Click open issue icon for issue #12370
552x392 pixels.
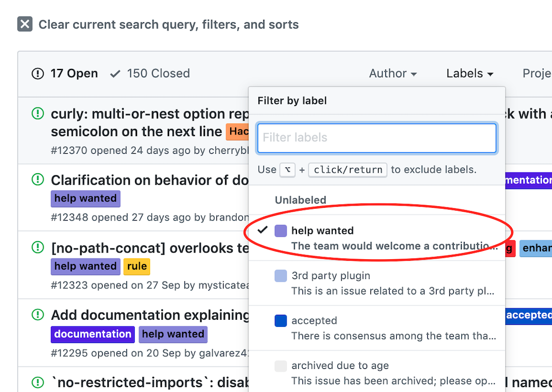click(38, 114)
